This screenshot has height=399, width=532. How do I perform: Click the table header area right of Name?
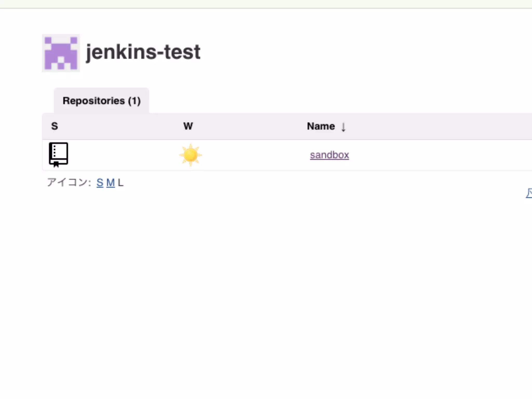(442, 126)
